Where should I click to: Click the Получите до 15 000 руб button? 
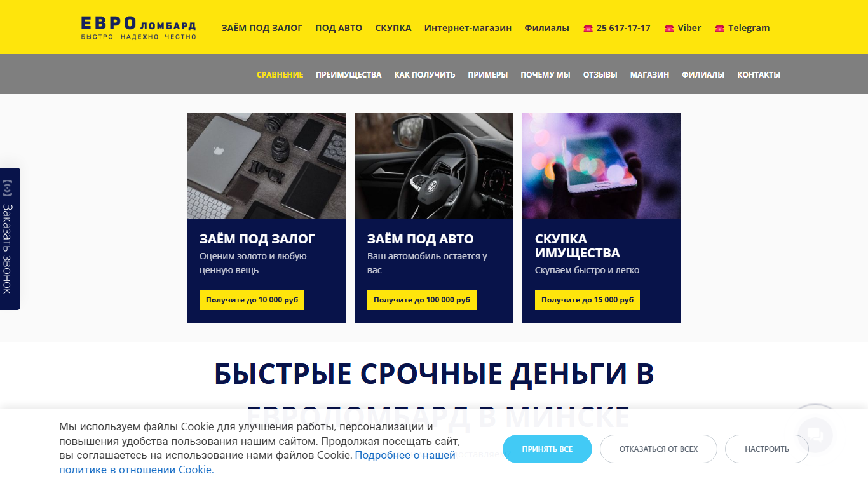click(x=587, y=300)
